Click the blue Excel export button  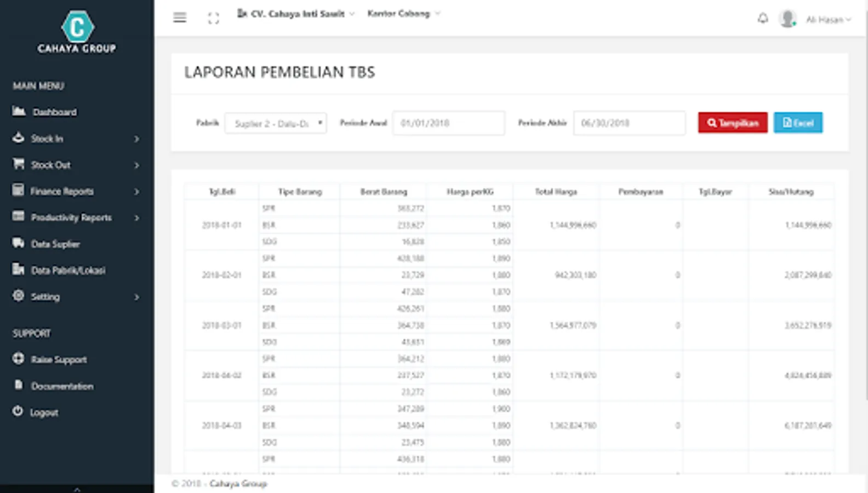click(798, 123)
